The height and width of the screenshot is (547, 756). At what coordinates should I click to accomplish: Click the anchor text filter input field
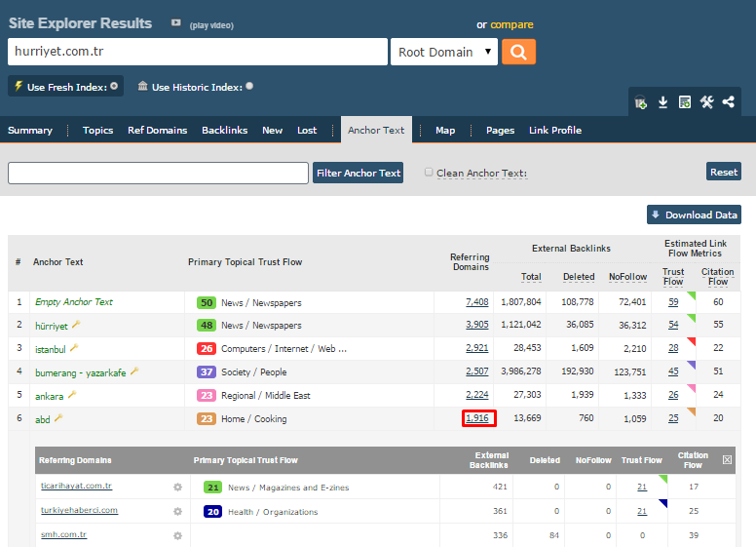point(158,173)
